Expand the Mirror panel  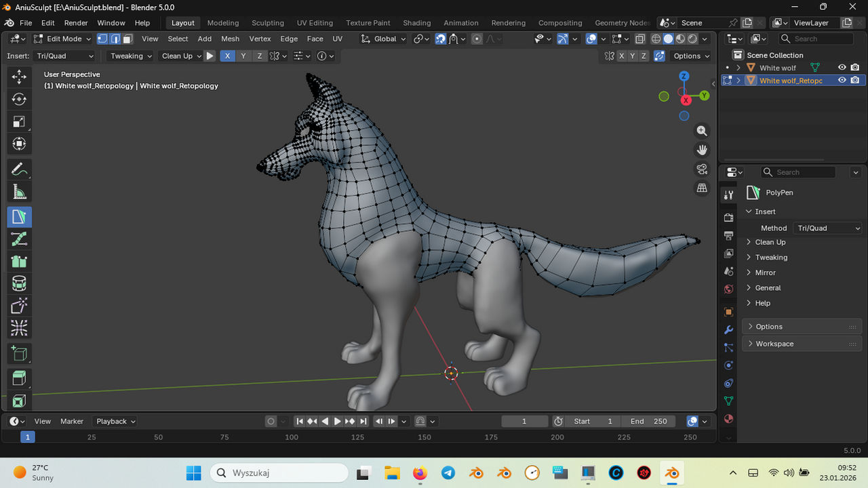click(766, 272)
